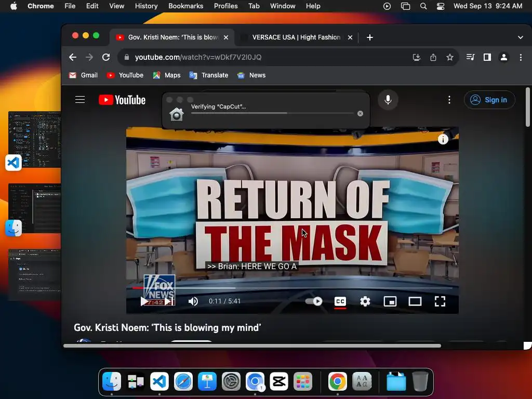Seek on the video progress bar
Image resolution: width=532 pixels, height=399 pixels.
(292, 288)
